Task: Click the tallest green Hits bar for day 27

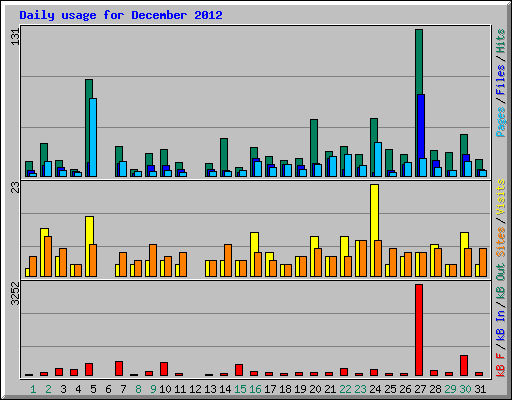Action: 419,62
